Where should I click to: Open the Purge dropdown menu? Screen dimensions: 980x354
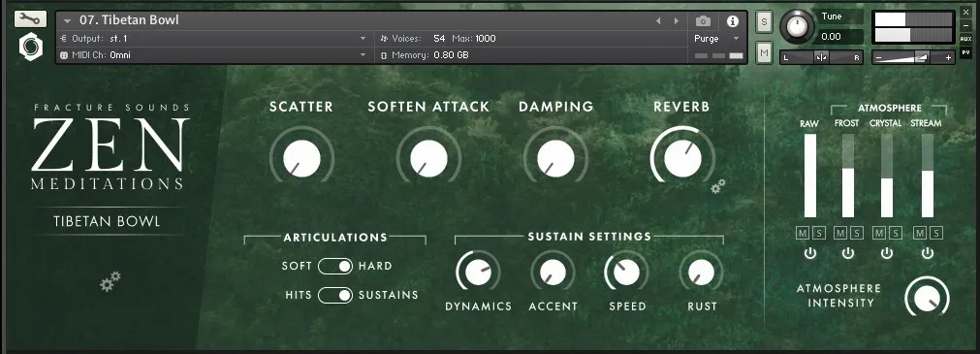click(x=717, y=39)
